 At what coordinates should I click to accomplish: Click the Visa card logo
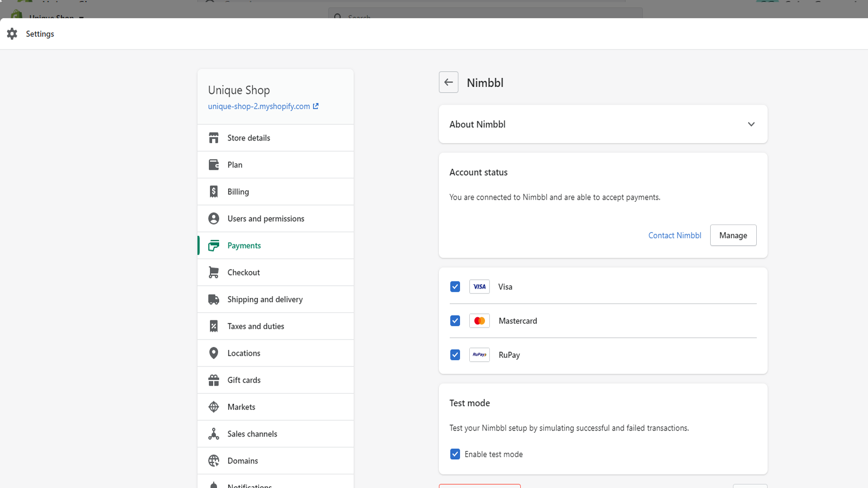point(480,287)
